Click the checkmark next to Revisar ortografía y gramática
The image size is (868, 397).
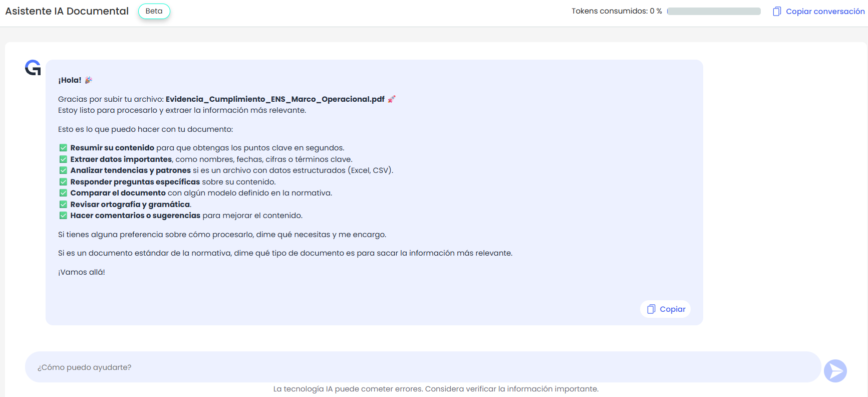[63, 205]
